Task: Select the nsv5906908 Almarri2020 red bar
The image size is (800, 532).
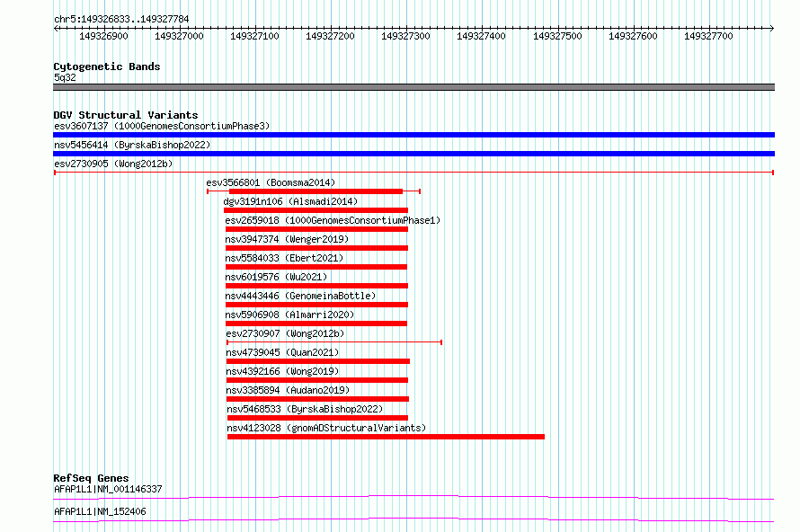Action: [x=316, y=324]
